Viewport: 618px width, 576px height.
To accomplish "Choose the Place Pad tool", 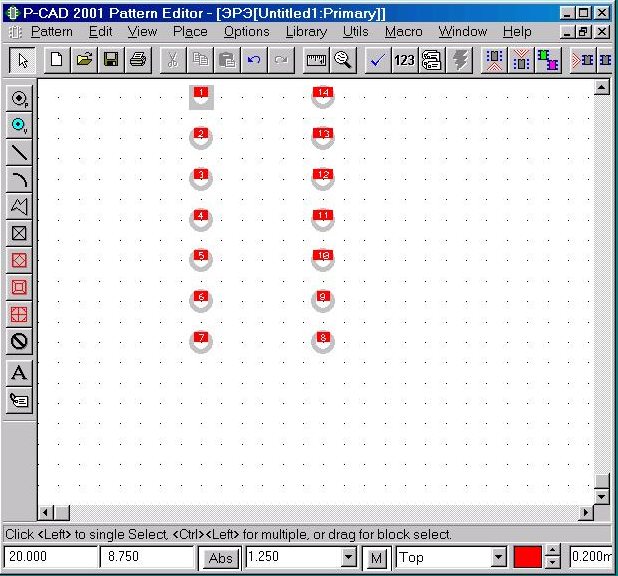I will click(x=19, y=98).
